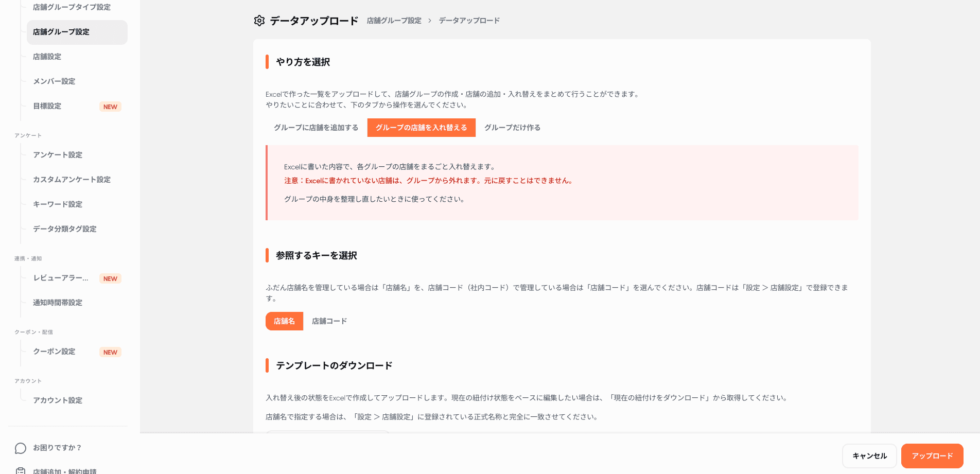980x474 pixels.
Task: Click the large データアップロード page title
Action: click(x=314, y=21)
